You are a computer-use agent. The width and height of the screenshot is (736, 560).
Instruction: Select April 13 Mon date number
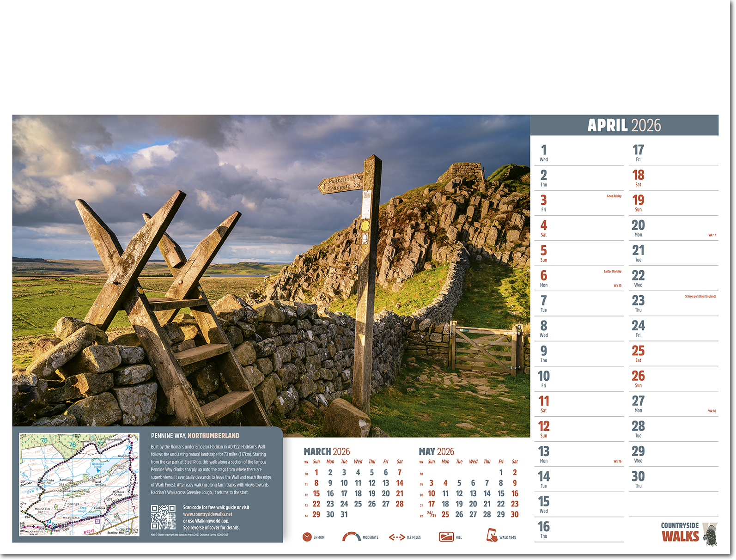tap(544, 451)
